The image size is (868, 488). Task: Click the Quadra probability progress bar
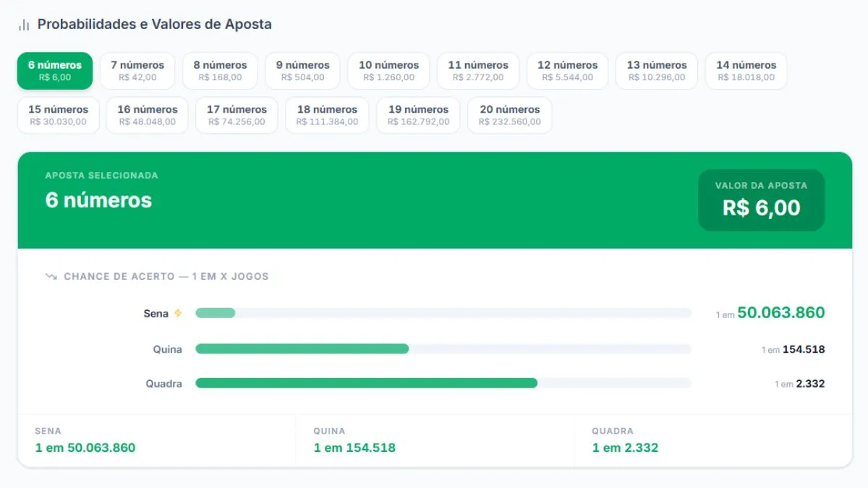(443, 383)
